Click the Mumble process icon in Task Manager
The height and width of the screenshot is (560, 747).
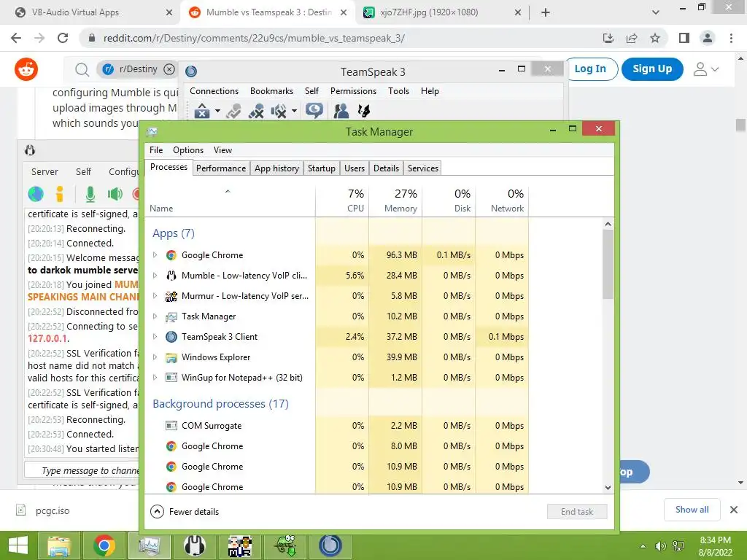[x=171, y=276]
